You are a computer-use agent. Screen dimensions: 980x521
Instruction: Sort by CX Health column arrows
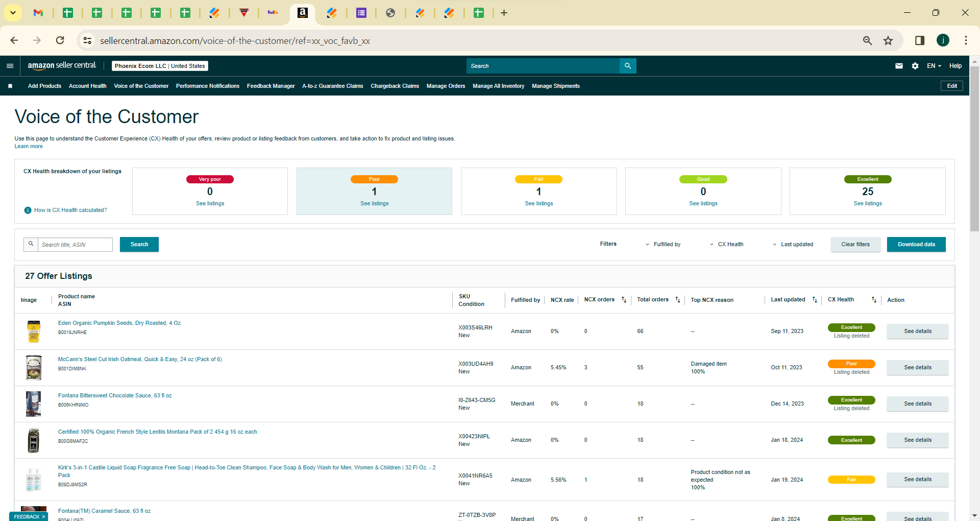click(874, 300)
